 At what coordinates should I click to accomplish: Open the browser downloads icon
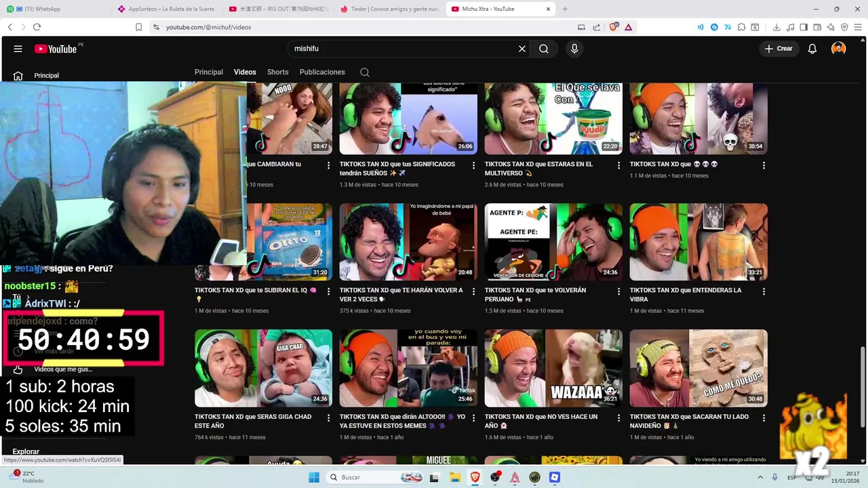click(776, 27)
